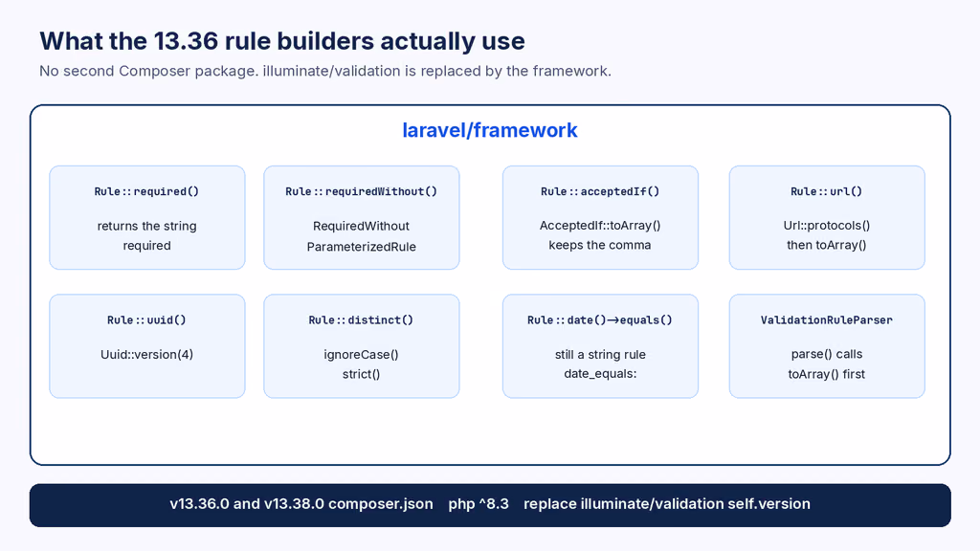Click 'Uuid::version(4)' text
This screenshot has height=551, width=980.
click(146, 355)
